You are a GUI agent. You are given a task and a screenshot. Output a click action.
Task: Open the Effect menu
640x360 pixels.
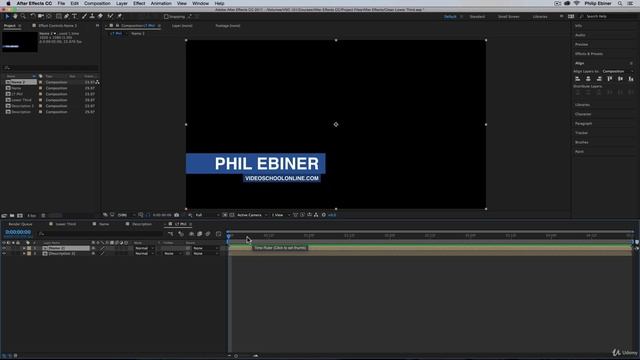pos(139,3)
